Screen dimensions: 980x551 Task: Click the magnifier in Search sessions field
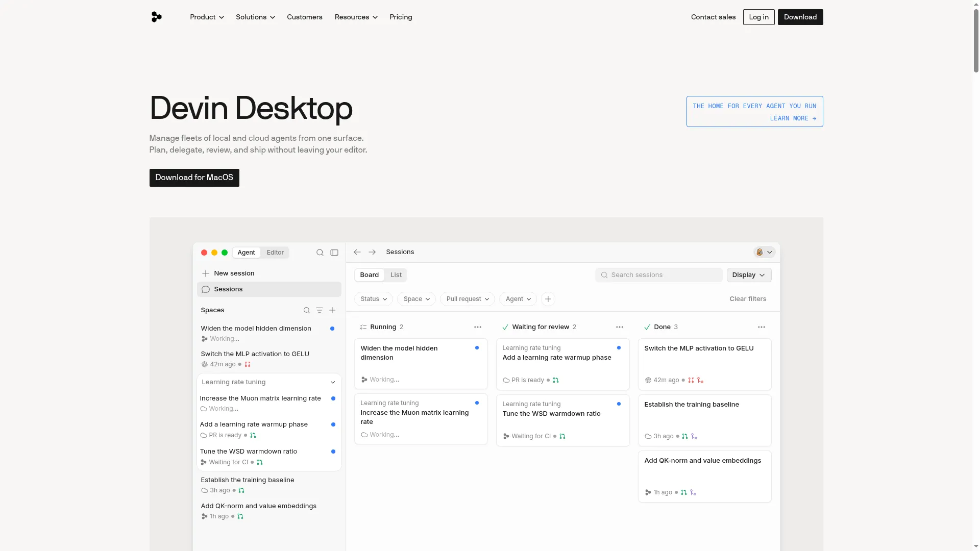(604, 275)
